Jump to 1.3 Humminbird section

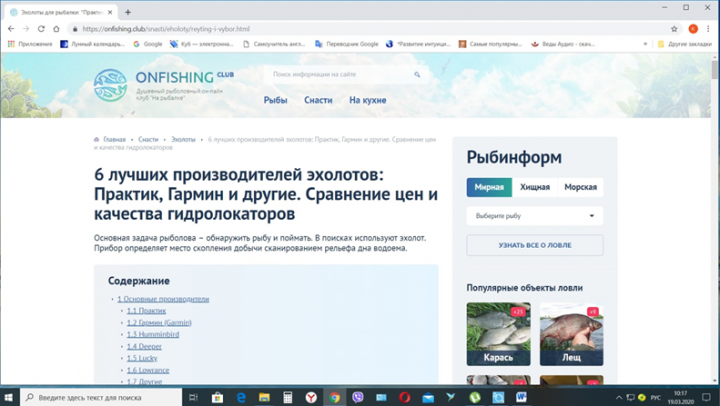click(153, 334)
